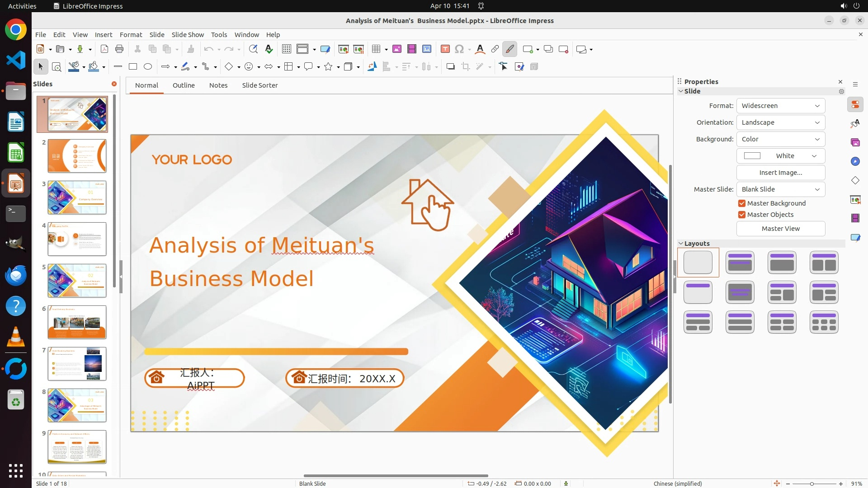This screenshot has width=868, height=488.
Task: Click the Insert Table icon
Action: pyautogui.click(x=376, y=49)
